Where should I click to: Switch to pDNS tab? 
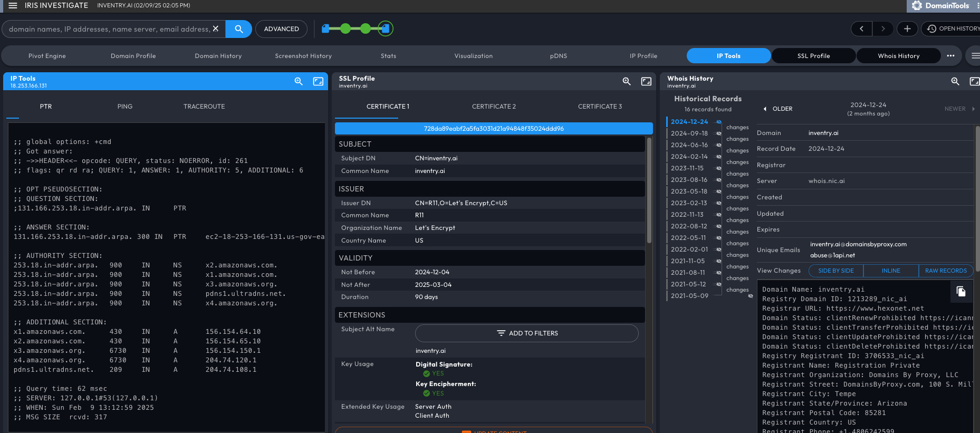pyautogui.click(x=559, y=56)
